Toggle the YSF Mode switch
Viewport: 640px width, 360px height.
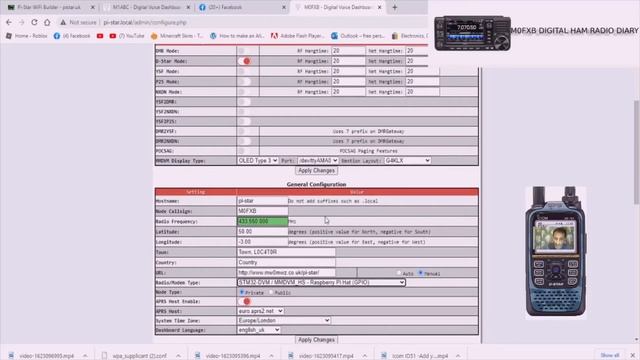[244, 71]
